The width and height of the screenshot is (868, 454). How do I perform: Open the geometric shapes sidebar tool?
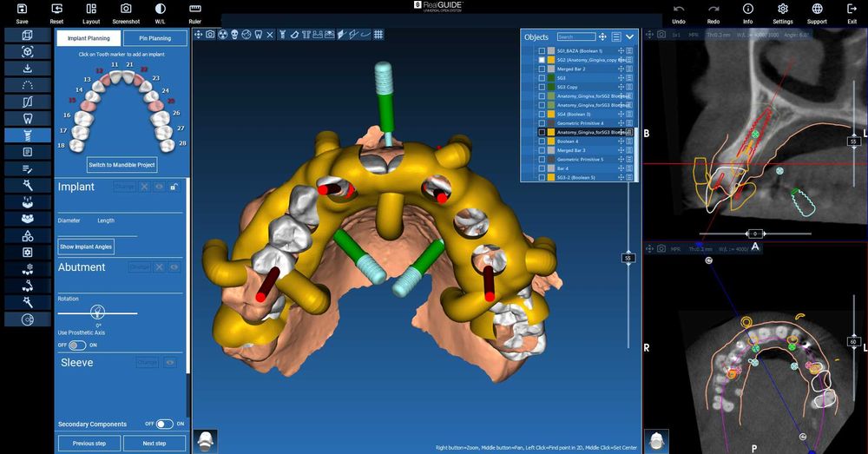(28, 235)
